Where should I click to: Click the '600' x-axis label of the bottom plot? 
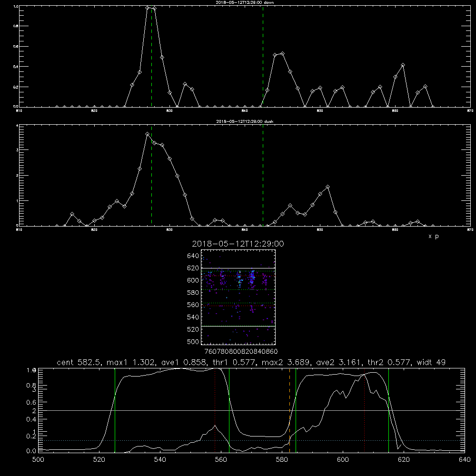343,460
